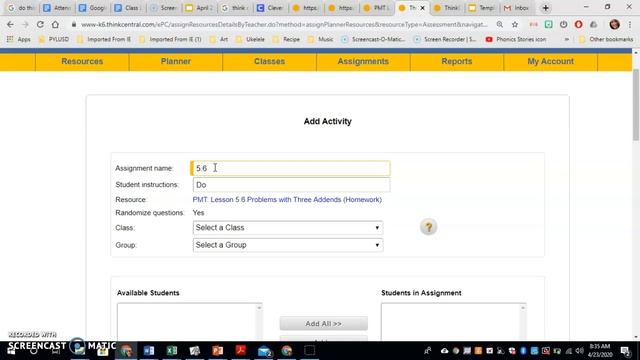Open the PYLUSD bookmarks folder
This screenshot has width=640, height=360.
[54, 39]
